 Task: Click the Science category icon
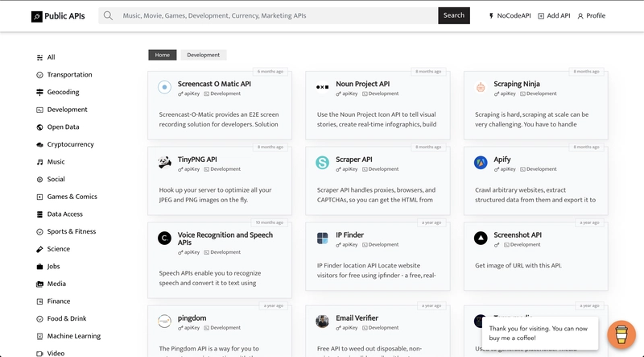[x=39, y=249]
